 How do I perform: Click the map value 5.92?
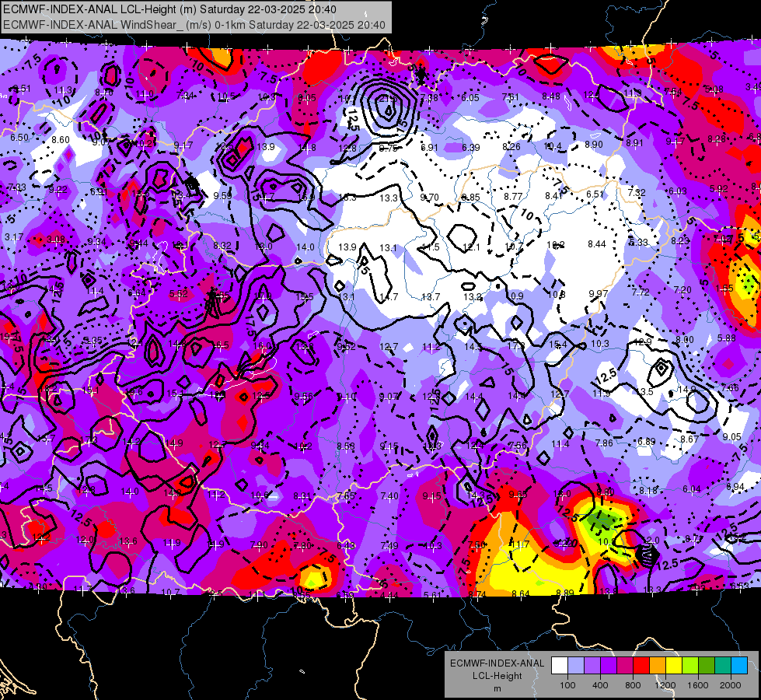click(x=719, y=188)
